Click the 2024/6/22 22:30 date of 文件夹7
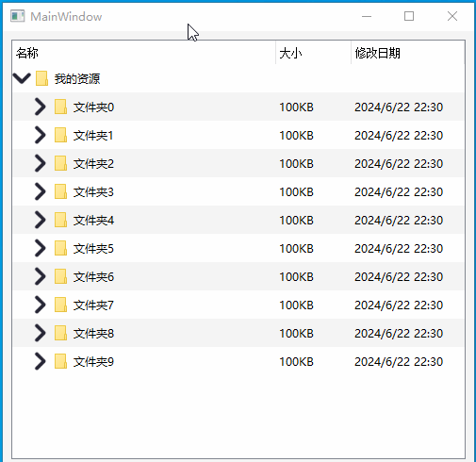Viewport: 476px width, 462px height. point(399,305)
